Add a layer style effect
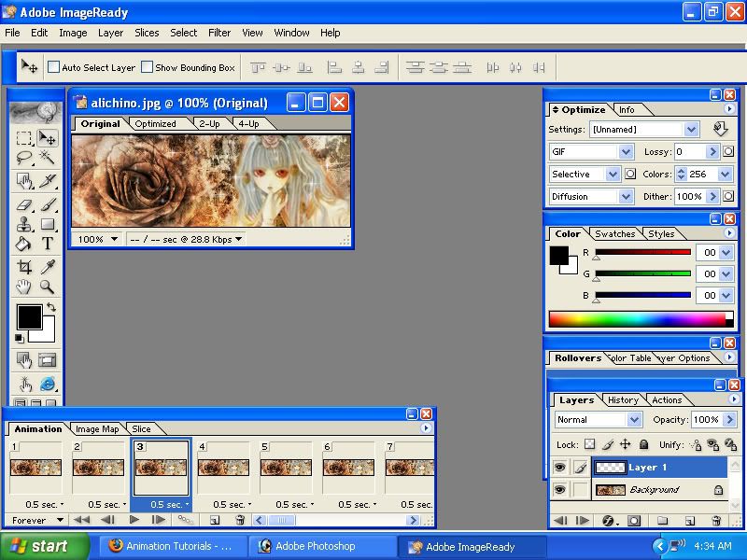The image size is (747, 560). point(609,521)
